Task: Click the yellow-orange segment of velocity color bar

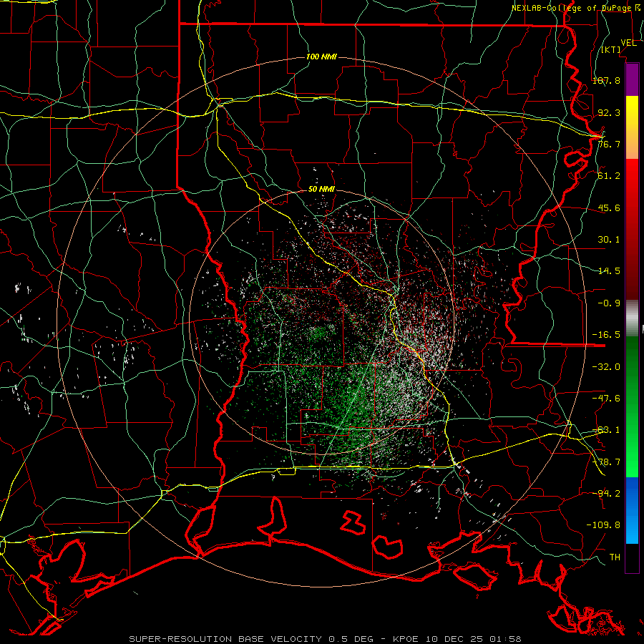Action: coord(632,127)
